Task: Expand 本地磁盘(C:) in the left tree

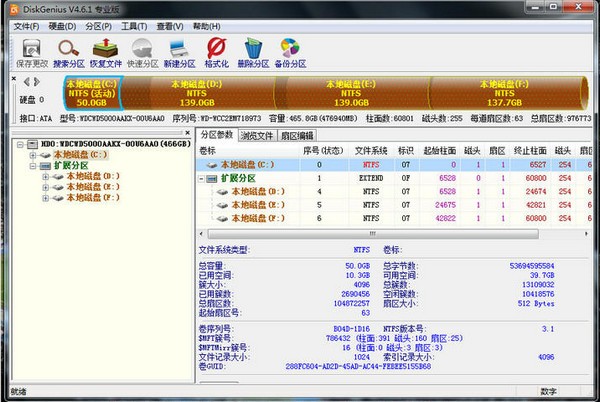Action: pos(33,155)
